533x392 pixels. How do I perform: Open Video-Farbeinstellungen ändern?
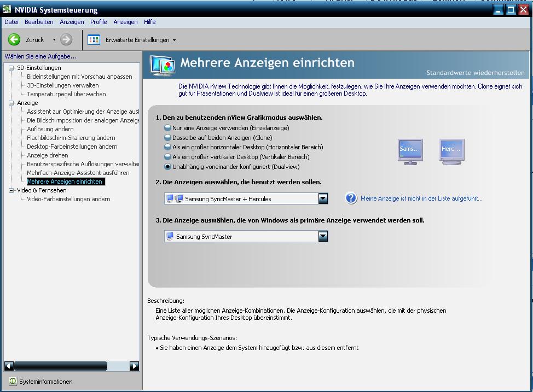click(68, 199)
